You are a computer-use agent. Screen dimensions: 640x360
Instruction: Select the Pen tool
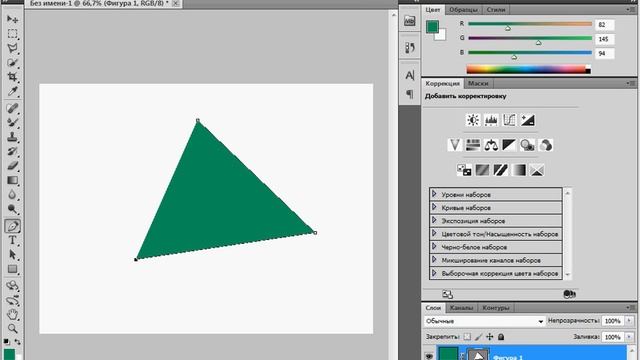12,226
